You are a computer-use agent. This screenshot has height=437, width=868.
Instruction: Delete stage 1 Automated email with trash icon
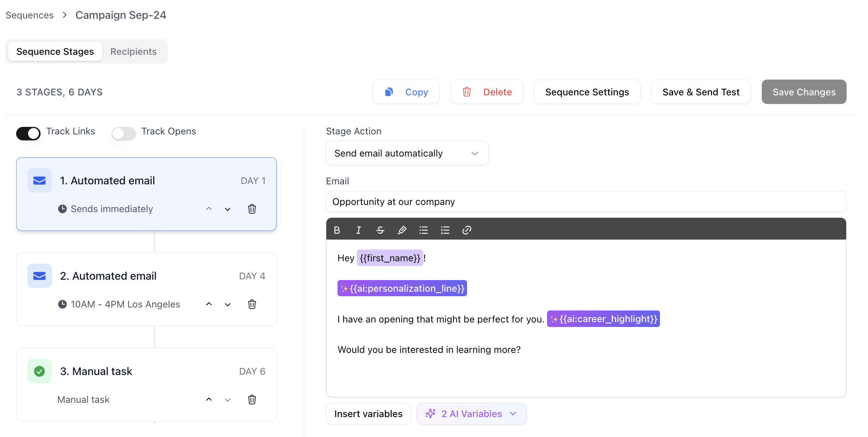point(252,209)
